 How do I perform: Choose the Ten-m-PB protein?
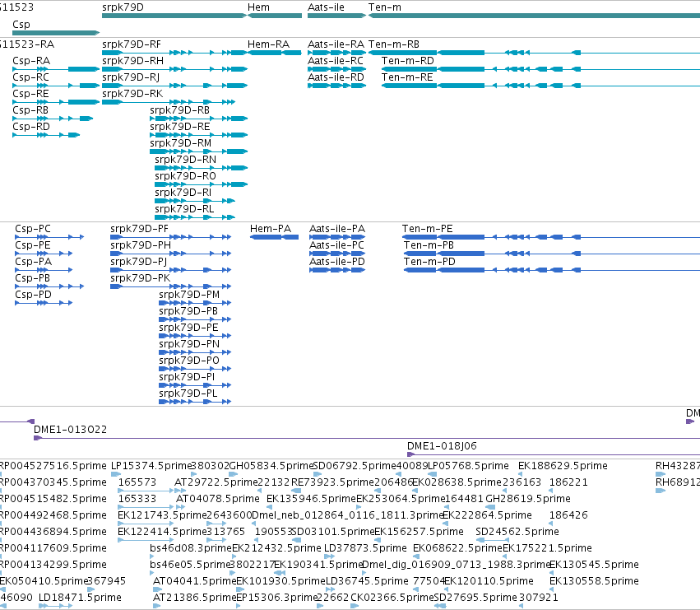pos(552,254)
